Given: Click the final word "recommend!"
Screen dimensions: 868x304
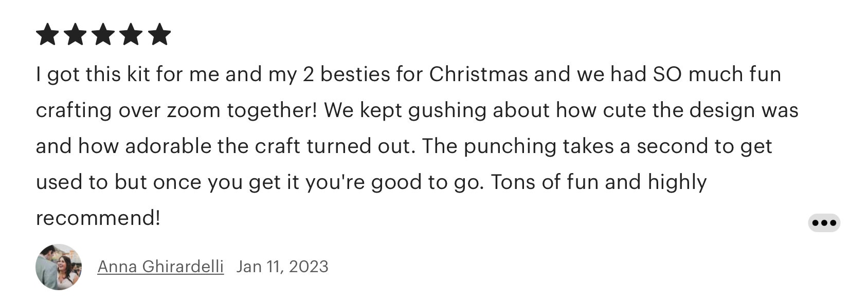Looking at the screenshot, I should click(x=98, y=218).
